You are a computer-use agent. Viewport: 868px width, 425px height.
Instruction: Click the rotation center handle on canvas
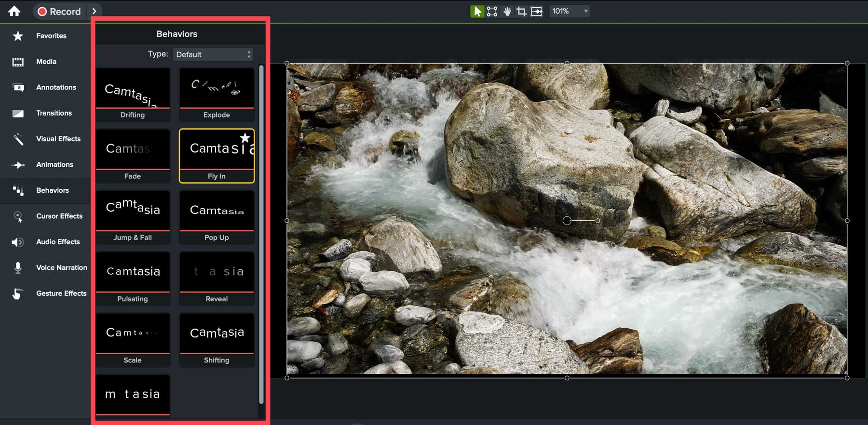567,220
